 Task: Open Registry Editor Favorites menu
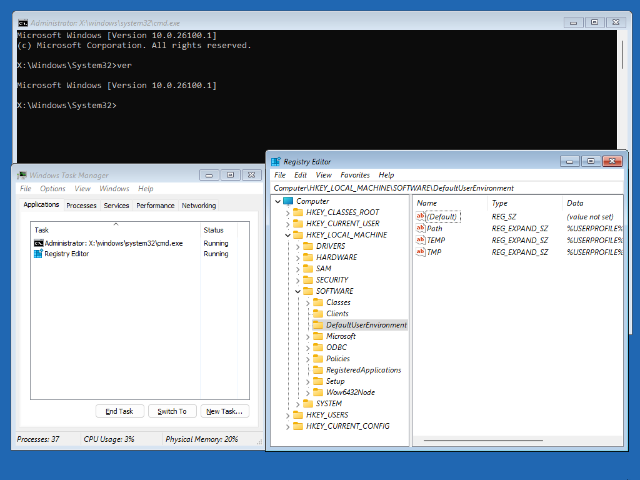[355, 175]
